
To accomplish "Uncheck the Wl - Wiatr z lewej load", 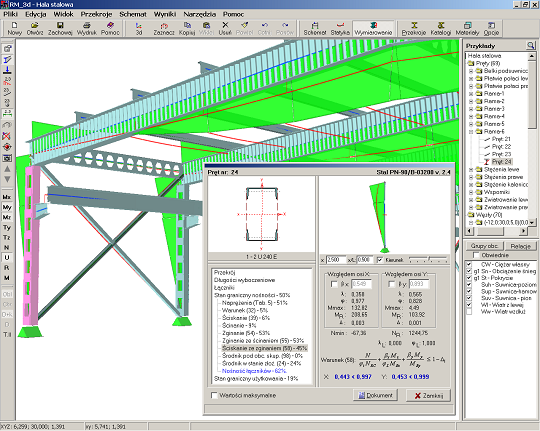I will pyautogui.click(x=469, y=305).
